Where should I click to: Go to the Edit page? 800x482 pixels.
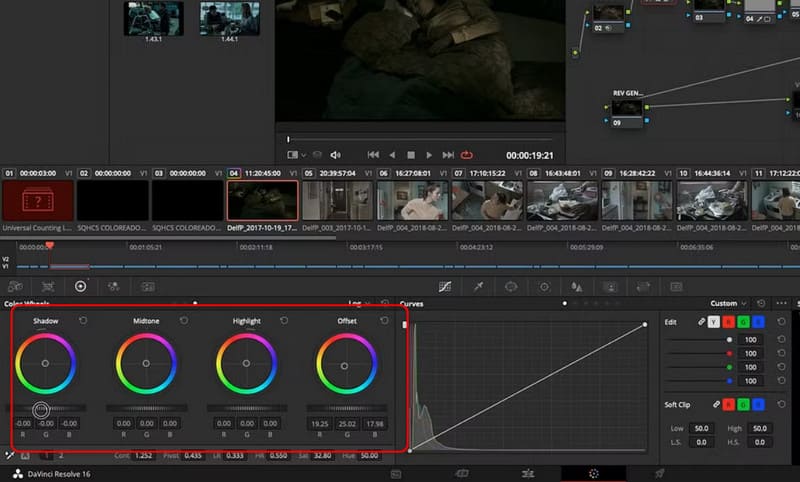(528, 474)
